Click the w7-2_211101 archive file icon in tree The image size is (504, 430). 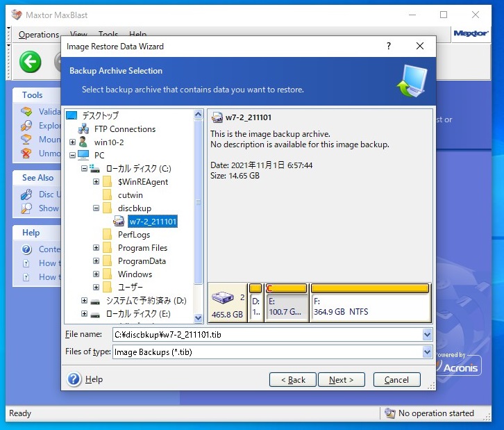click(119, 222)
